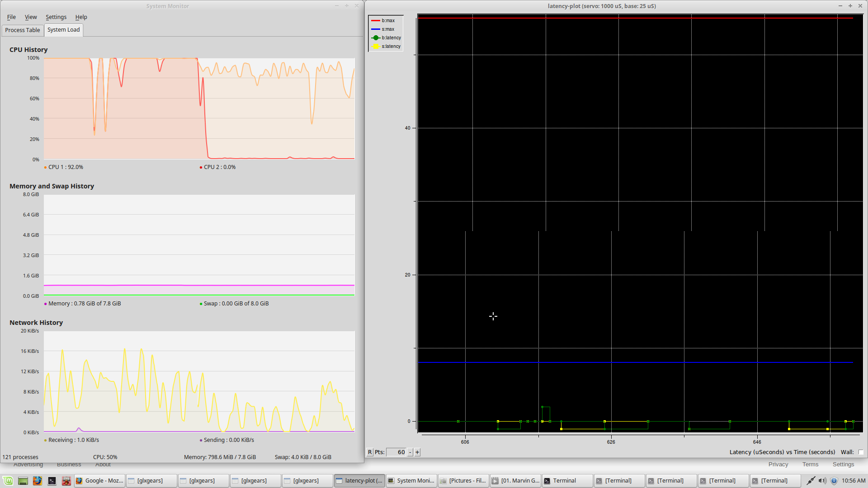Click the '121 processes' status text
The width and height of the screenshot is (868, 488).
(20, 457)
